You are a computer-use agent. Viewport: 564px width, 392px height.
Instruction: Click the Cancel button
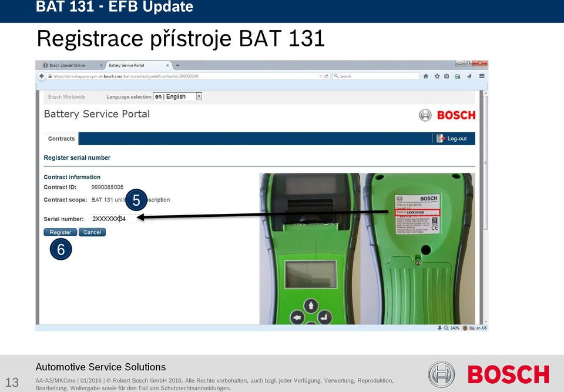[x=92, y=232]
